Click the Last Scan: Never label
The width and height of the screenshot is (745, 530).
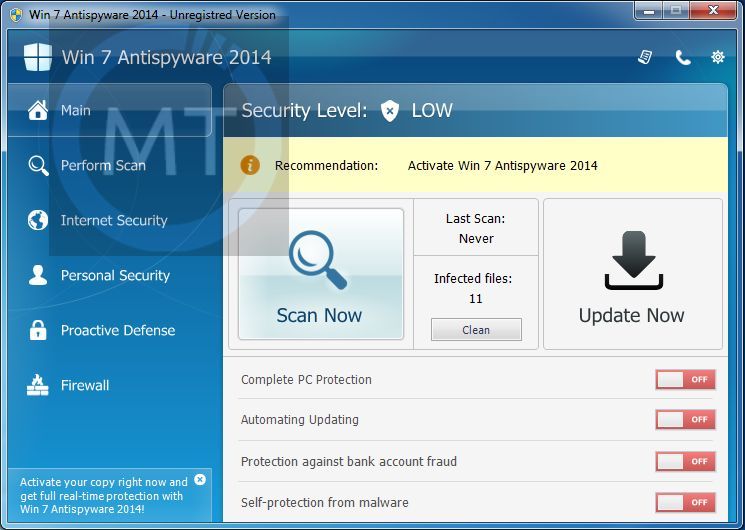pyautogui.click(x=476, y=228)
